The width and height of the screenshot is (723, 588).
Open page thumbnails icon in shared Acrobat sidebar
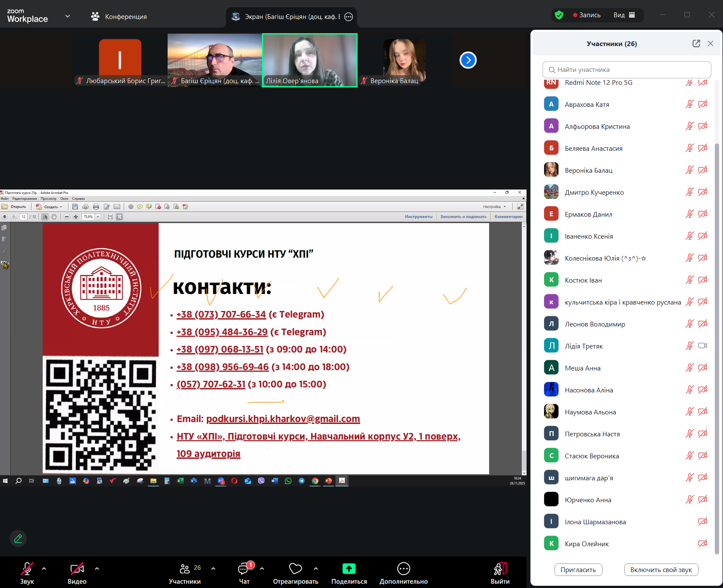click(x=4, y=228)
